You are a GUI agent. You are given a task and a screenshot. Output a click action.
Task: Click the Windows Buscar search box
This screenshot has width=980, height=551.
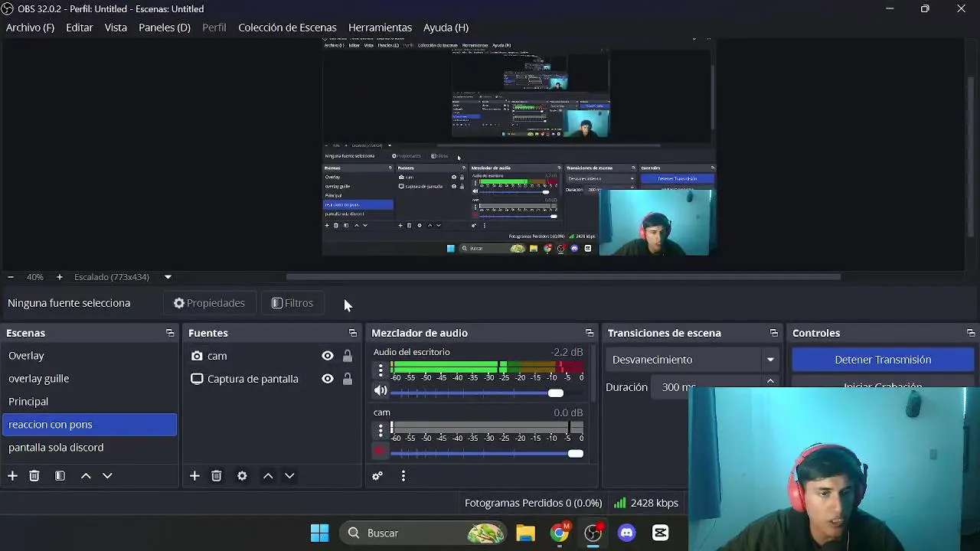point(423,533)
